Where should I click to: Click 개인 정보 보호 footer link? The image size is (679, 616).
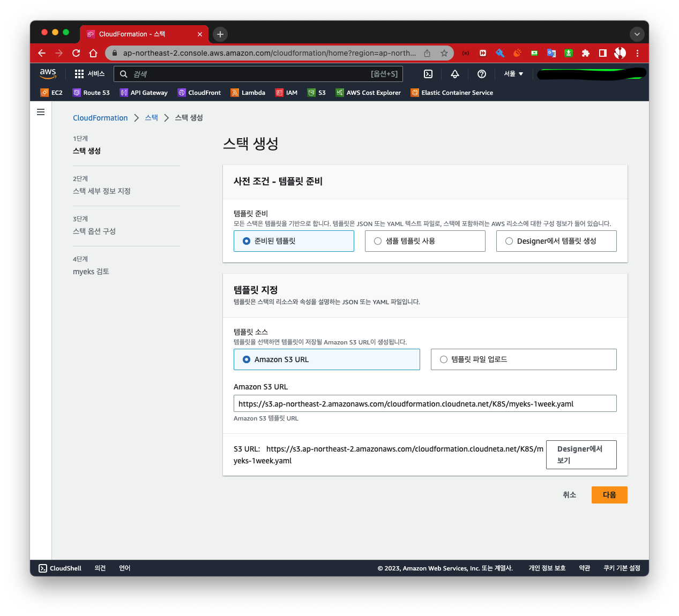547,568
